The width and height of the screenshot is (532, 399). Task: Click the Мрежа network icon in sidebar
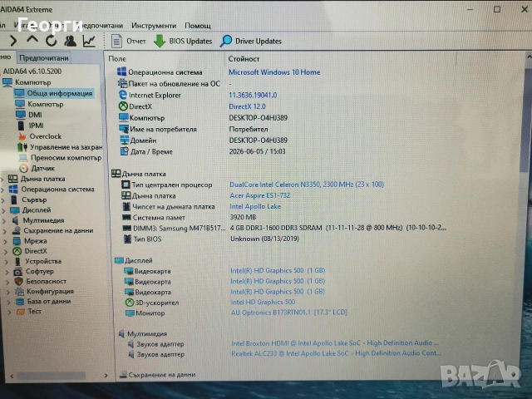coord(17,241)
